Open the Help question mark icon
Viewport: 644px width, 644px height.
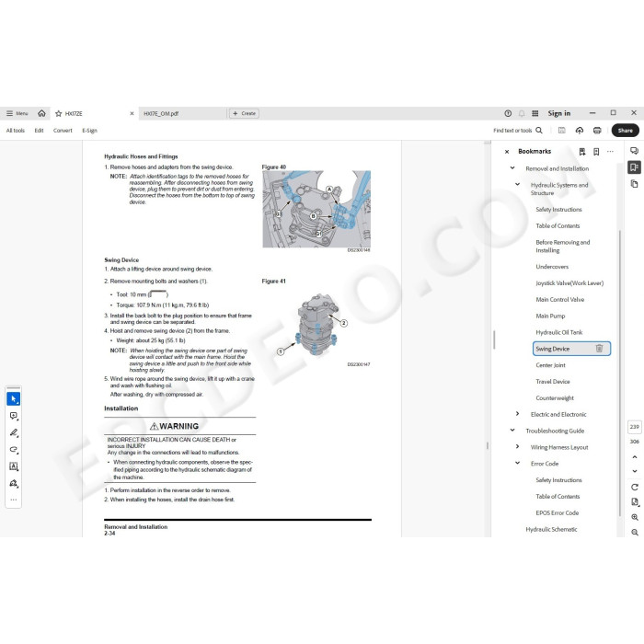tap(508, 113)
